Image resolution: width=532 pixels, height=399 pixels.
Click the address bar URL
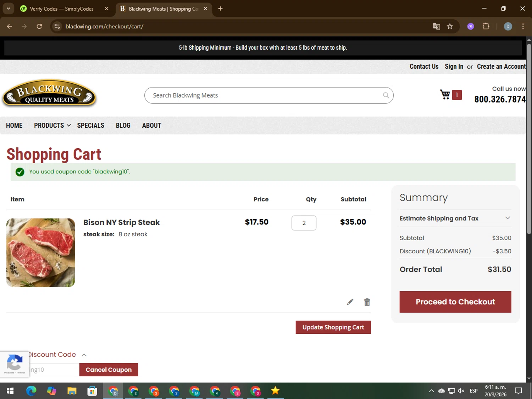[104, 26]
